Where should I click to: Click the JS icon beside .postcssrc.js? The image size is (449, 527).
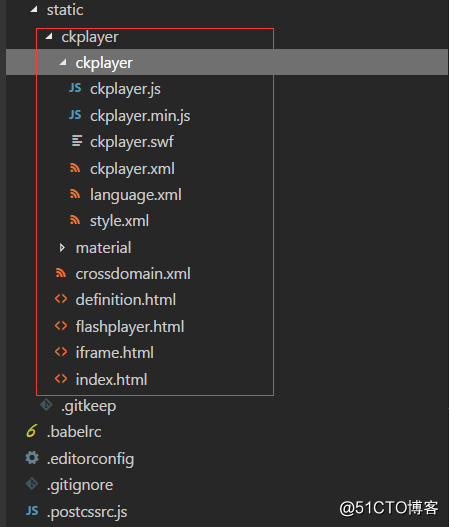click(32, 511)
